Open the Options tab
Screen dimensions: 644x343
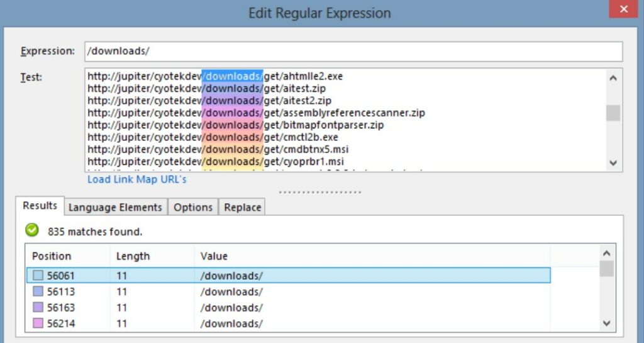(x=193, y=208)
